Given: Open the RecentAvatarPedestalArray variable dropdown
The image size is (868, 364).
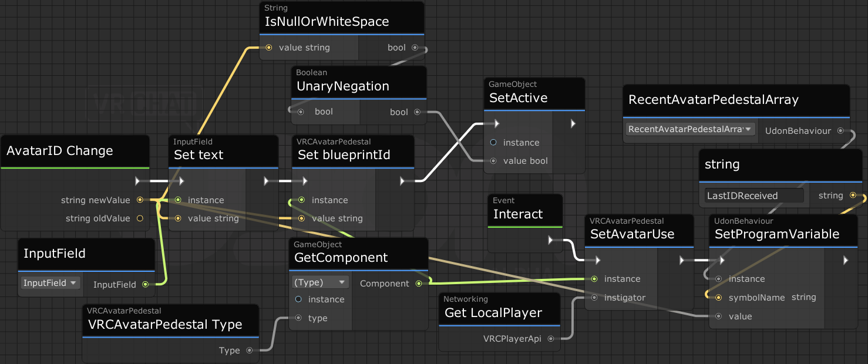Looking at the screenshot, I should [x=690, y=129].
